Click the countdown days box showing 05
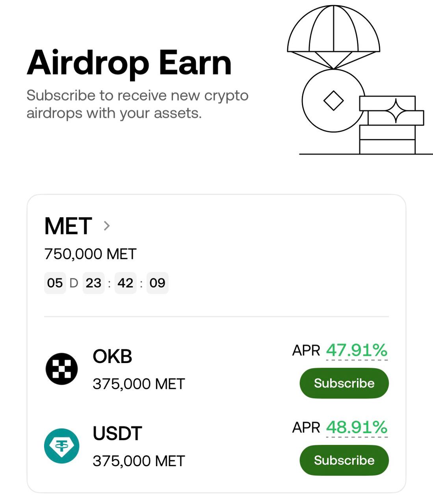Image resolution: width=433 pixels, height=504 pixels. pyautogui.click(x=55, y=283)
